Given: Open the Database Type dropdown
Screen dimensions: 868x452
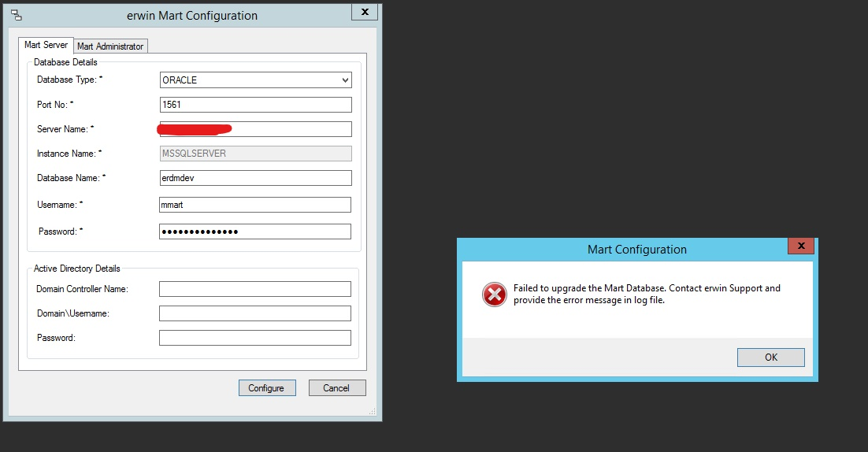Looking at the screenshot, I should click(x=256, y=80).
